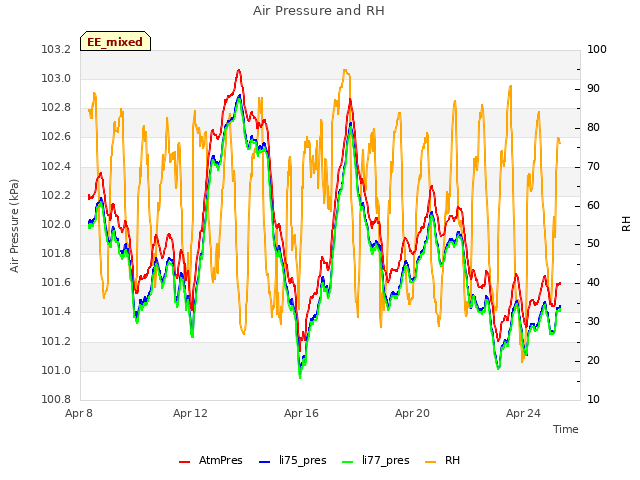The height and width of the screenshot is (480, 640).
Task: Click the 101.4 pressure axis label
Action: (56, 312)
